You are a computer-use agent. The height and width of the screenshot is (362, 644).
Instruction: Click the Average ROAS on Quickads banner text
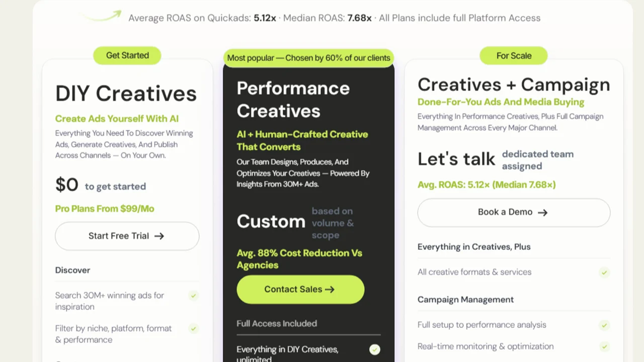click(x=334, y=18)
